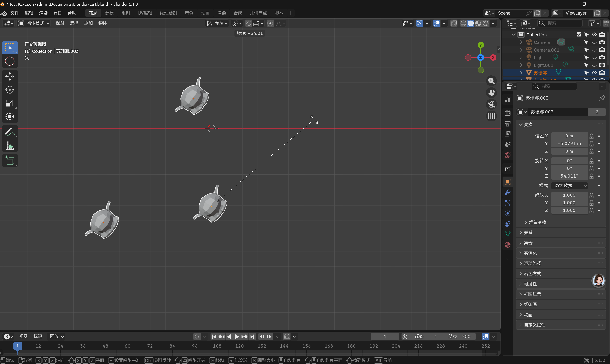This screenshot has height=364, width=610.
Task: Pick the Measure ruler tool
Action: pos(10,146)
